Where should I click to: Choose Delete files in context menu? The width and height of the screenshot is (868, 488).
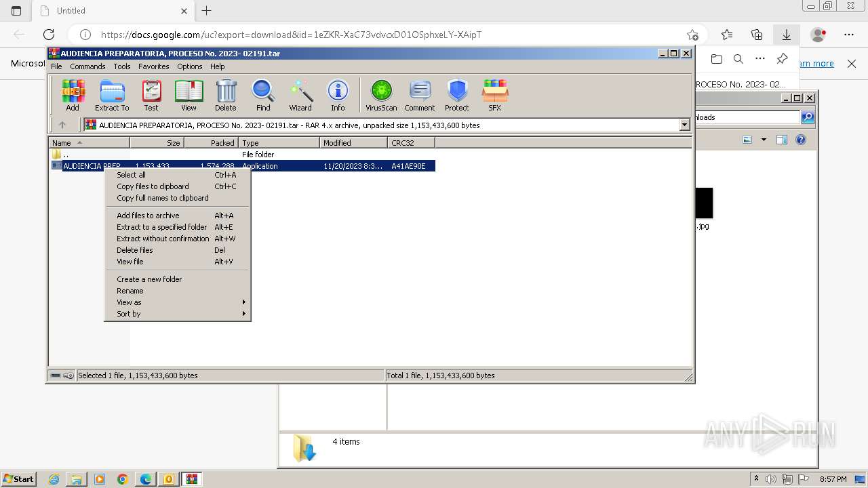click(x=178, y=250)
